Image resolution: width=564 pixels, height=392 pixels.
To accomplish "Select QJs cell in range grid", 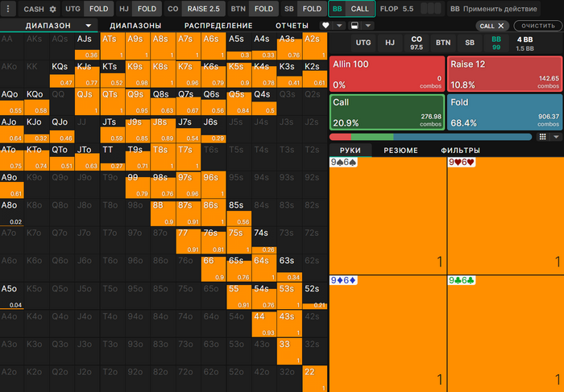I will [87, 101].
